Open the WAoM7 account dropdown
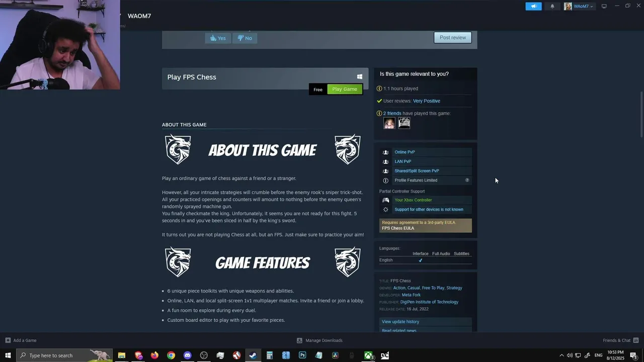Viewport: 644px width, 362px height. click(579, 6)
